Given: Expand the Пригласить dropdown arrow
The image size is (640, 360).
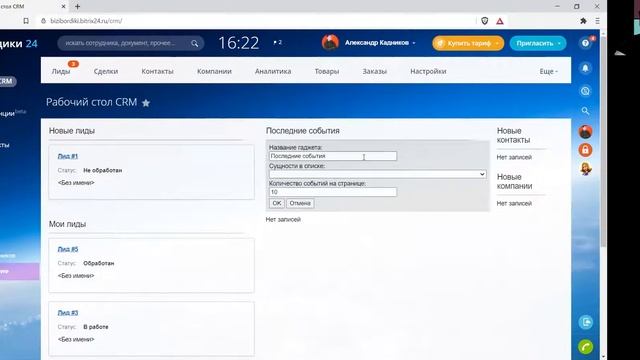Looking at the screenshot, I should click(559, 43).
